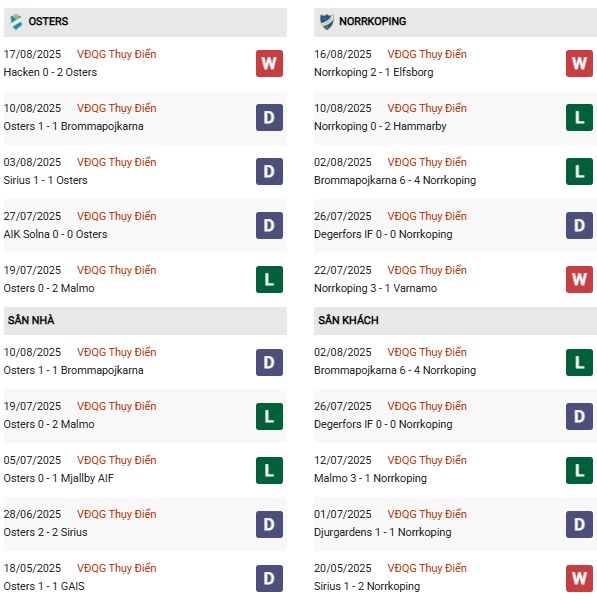
Task: Open the VĐQG Thụy Điển link dated 16/08/2025
Action: coord(427,54)
